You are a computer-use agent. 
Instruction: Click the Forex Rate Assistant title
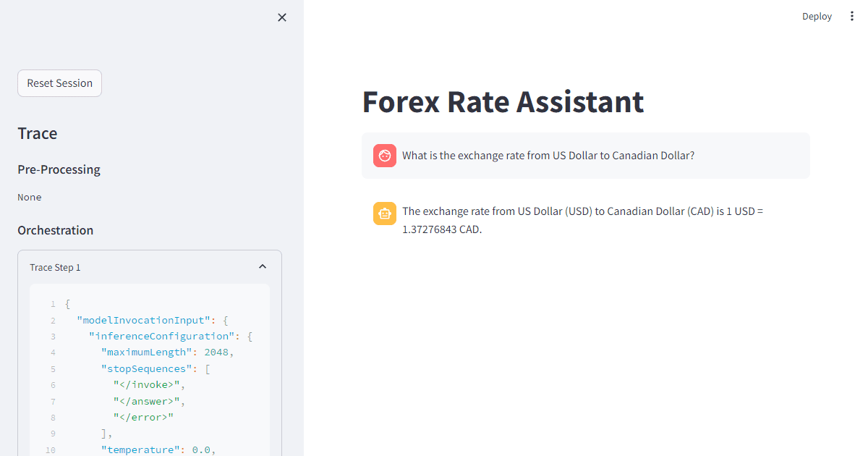click(x=503, y=102)
